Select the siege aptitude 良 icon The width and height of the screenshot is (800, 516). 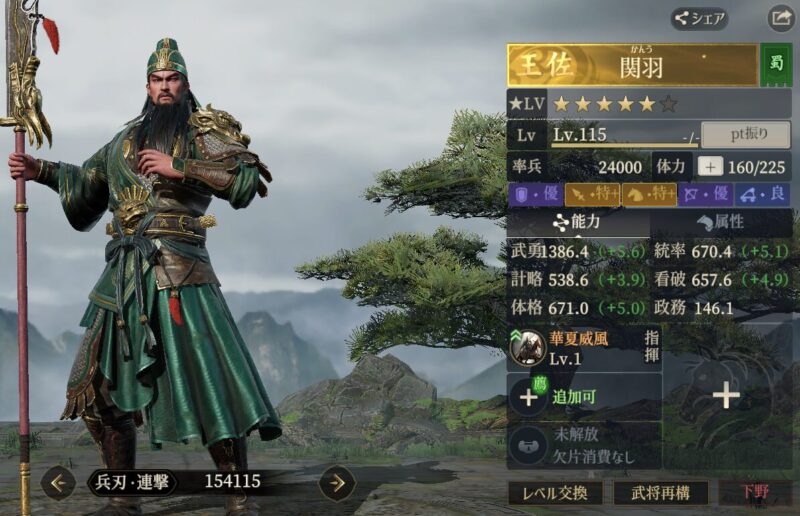[763, 194]
